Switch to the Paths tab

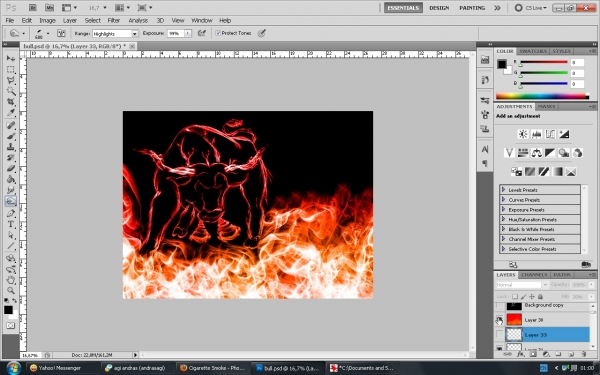tap(562, 275)
